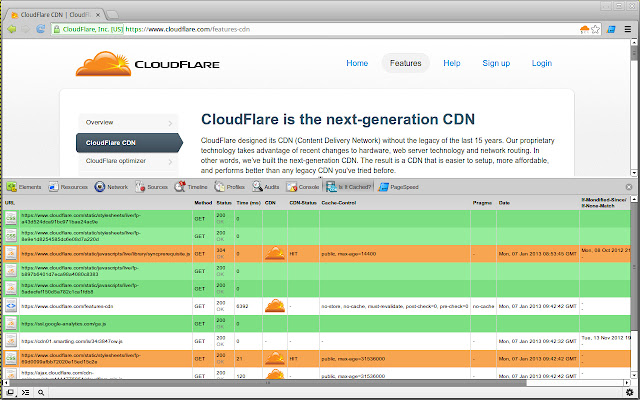Click the Sign up link
640x400 pixels.
(x=496, y=63)
